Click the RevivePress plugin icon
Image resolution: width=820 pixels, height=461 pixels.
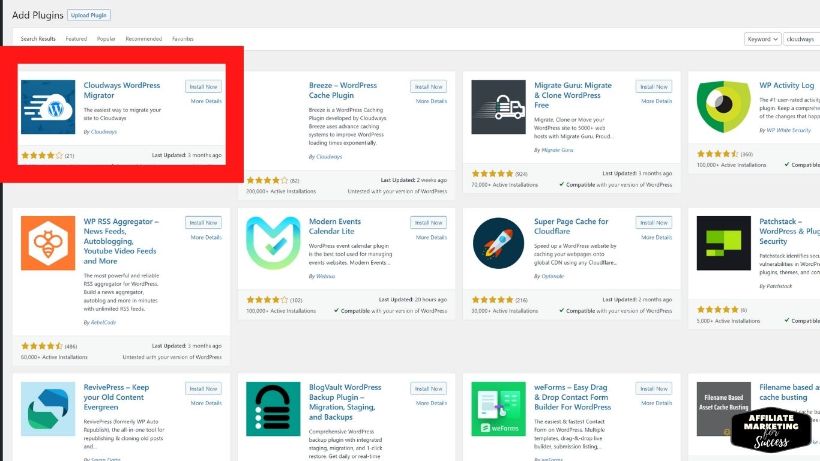[48, 409]
